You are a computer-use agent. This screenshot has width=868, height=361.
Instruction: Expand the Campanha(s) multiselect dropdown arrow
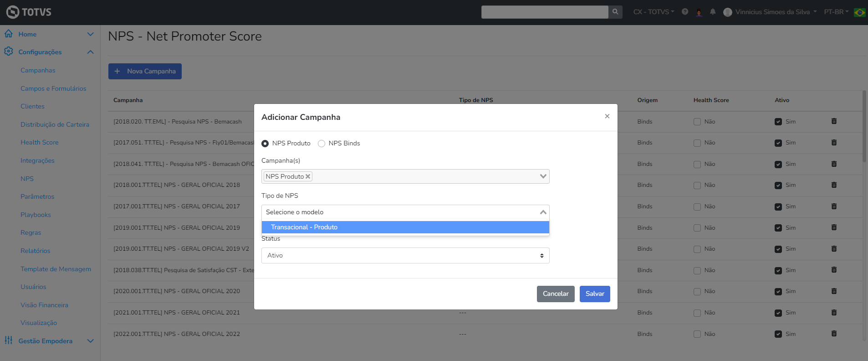(x=543, y=176)
